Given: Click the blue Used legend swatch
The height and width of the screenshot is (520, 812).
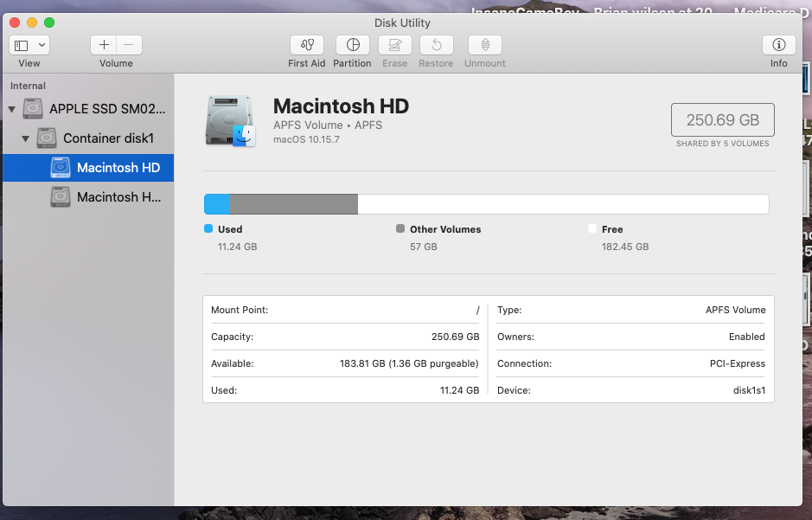Looking at the screenshot, I should pyautogui.click(x=208, y=228).
